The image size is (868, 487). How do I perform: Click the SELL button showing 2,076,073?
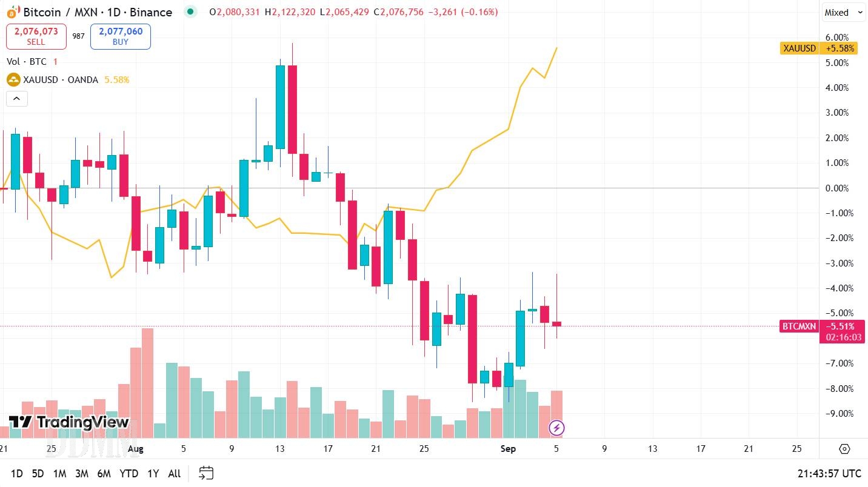click(x=35, y=36)
